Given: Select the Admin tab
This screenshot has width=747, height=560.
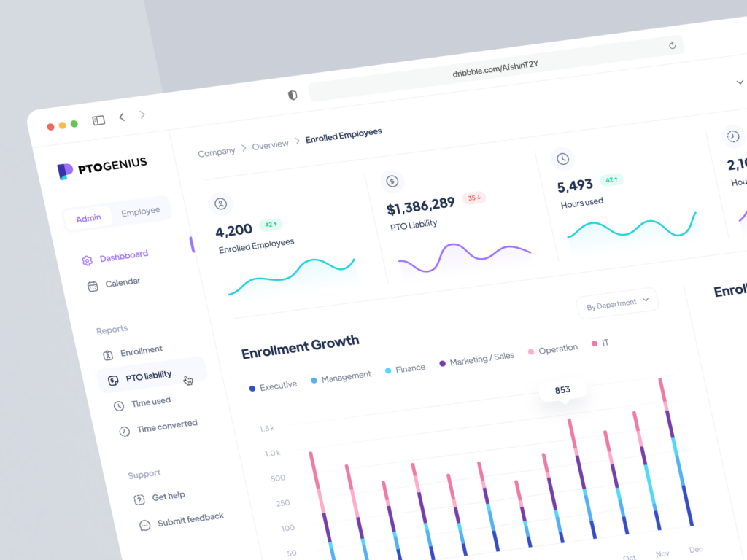Looking at the screenshot, I should pyautogui.click(x=88, y=217).
